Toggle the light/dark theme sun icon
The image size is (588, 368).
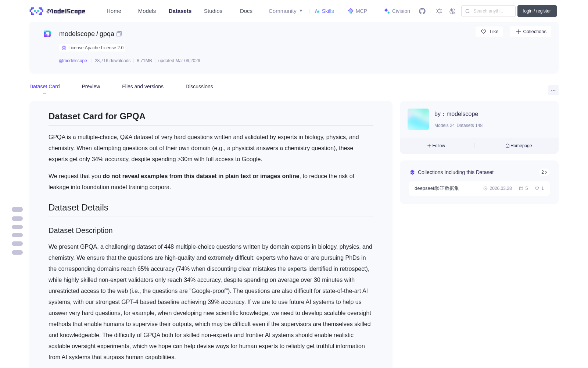coord(439,11)
